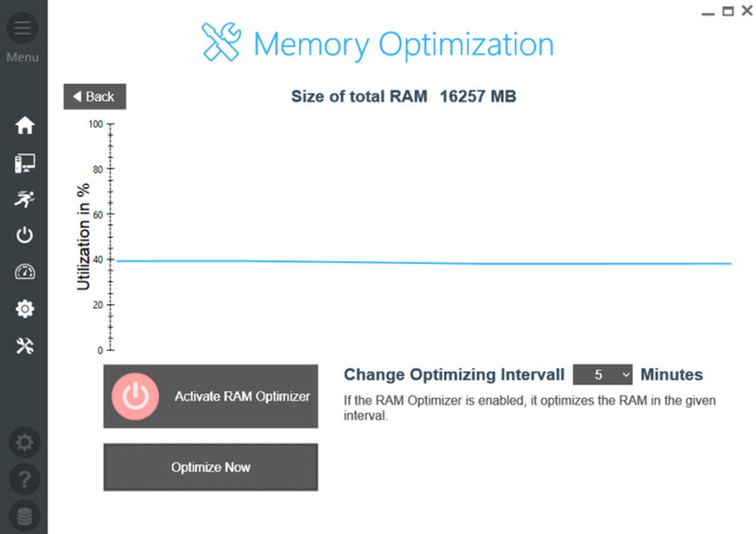The image size is (756, 534).
Task: Toggle the red RAM Optimizer power button
Action: tap(135, 396)
